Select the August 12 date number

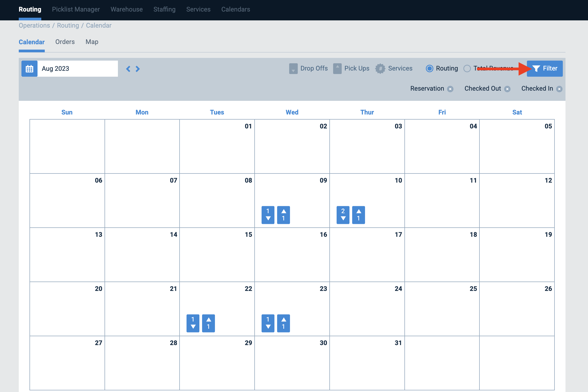[x=548, y=180]
